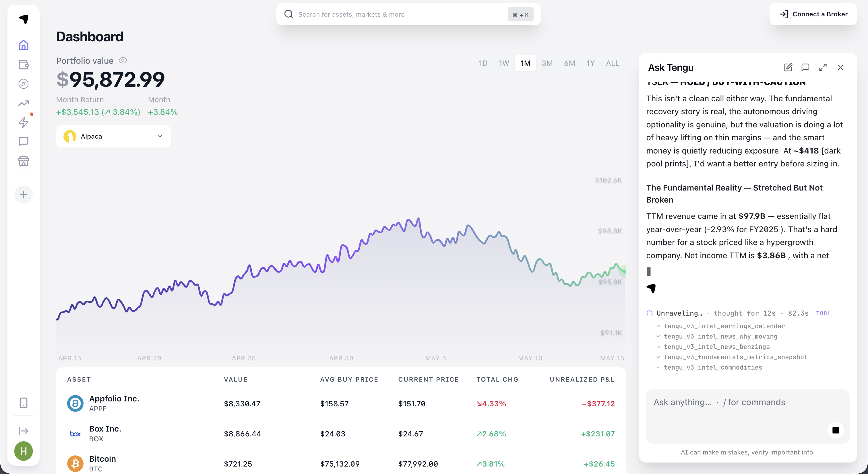Sort by AVG BUY PRICE column header
The height and width of the screenshot is (474, 868).
tap(349, 379)
